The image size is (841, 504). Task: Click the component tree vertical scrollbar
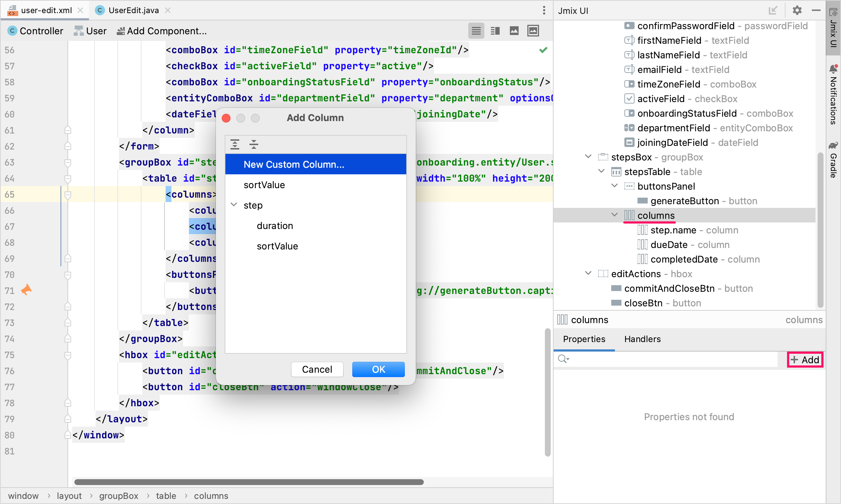pyautogui.click(x=820, y=230)
